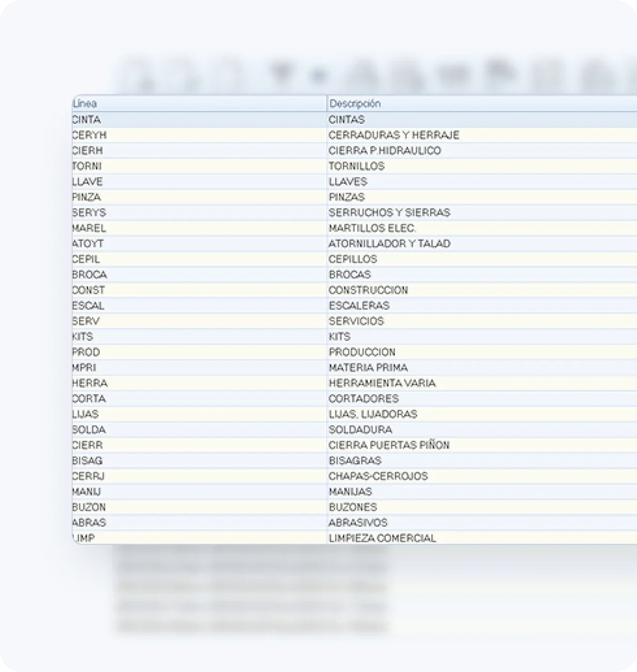
Task: Select the MATERIA PRIMA description
Action: click(368, 368)
